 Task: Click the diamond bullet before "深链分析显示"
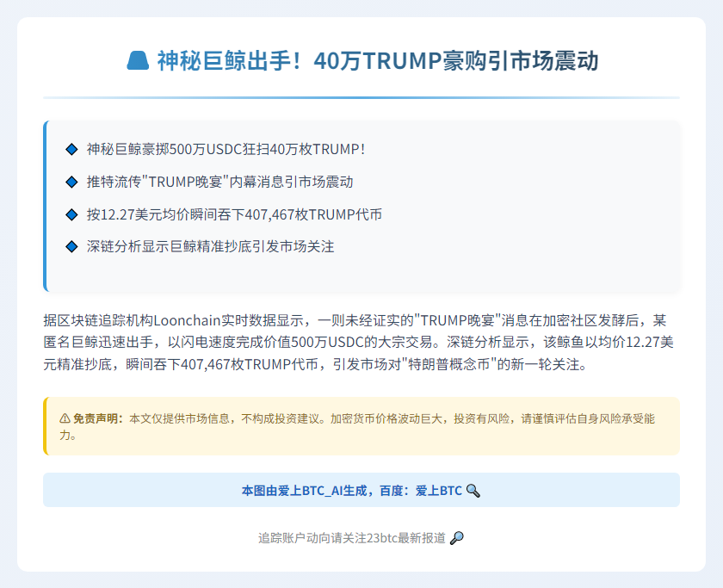point(71,247)
